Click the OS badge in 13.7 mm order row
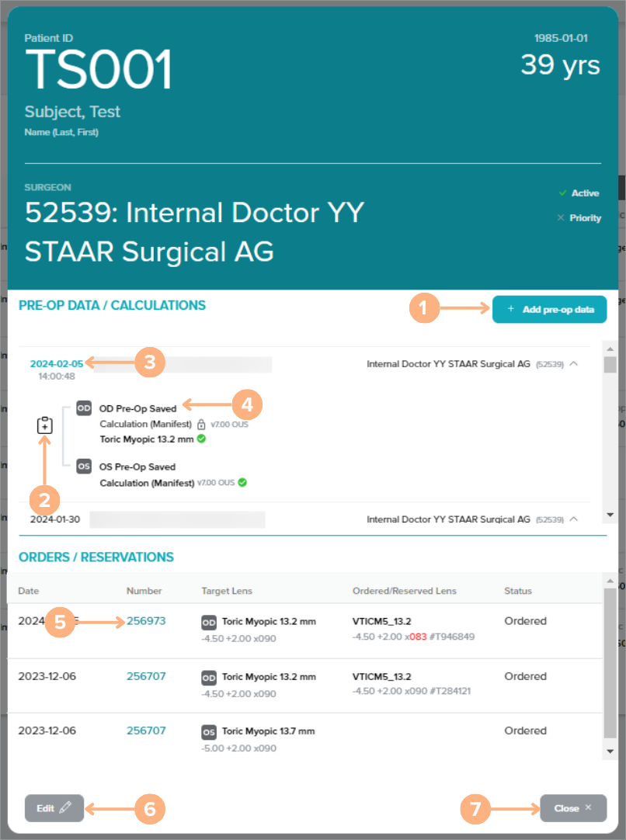The width and height of the screenshot is (626, 840). pos(209,732)
